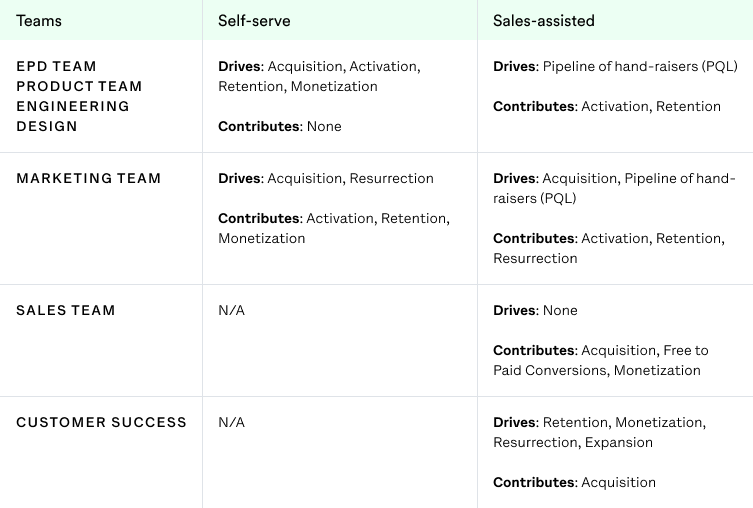Click N/A in the Sales Team row
This screenshot has height=508, width=753.
pos(231,311)
